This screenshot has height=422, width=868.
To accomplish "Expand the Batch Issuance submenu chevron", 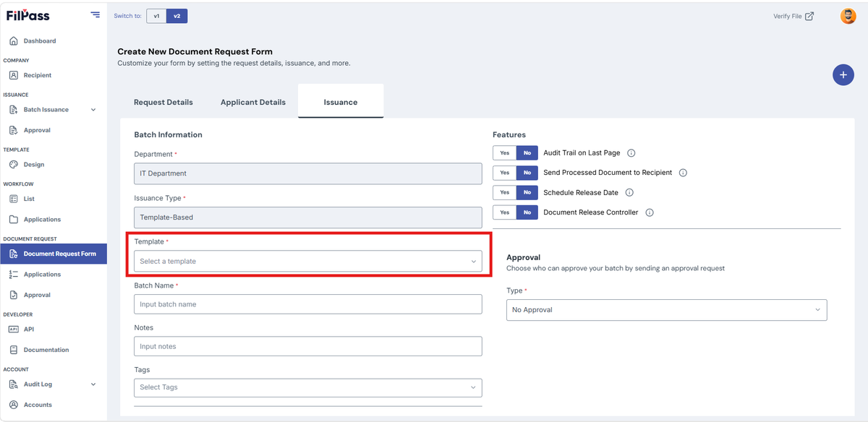I will [x=93, y=110].
